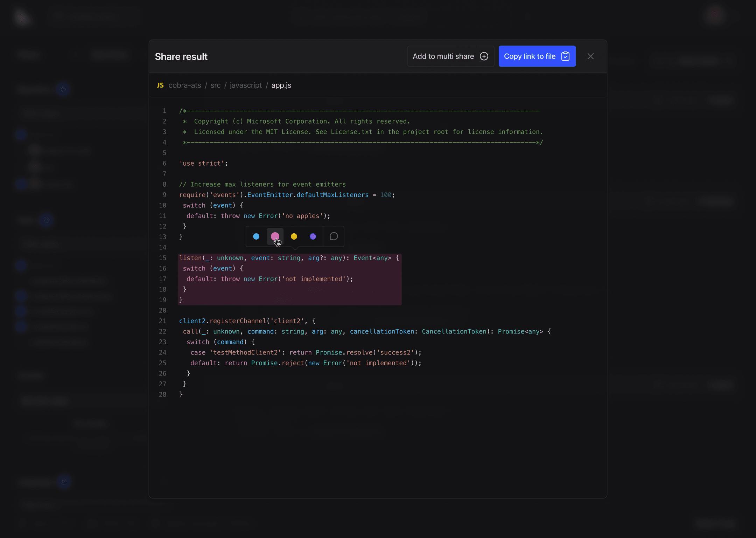The height and width of the screenshot is (538, 756).
Task: Select the pink highlight color
Action: click(x=275, y=236)
